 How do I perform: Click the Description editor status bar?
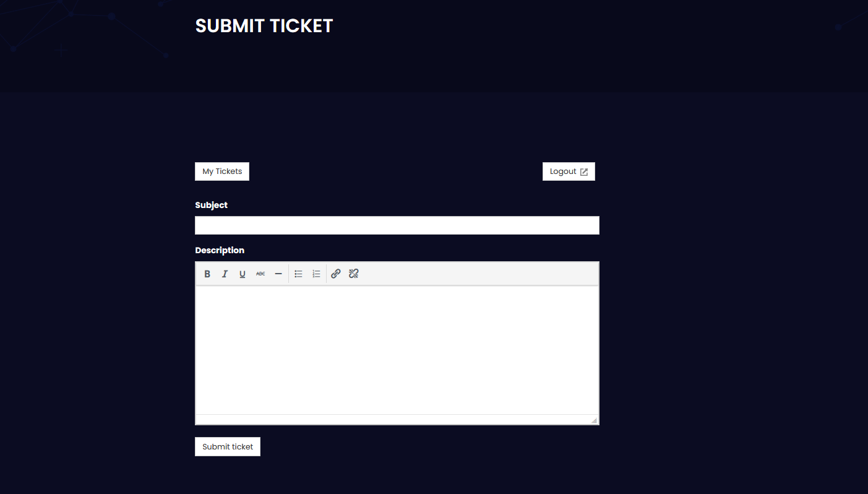click(x=396, y=420)
